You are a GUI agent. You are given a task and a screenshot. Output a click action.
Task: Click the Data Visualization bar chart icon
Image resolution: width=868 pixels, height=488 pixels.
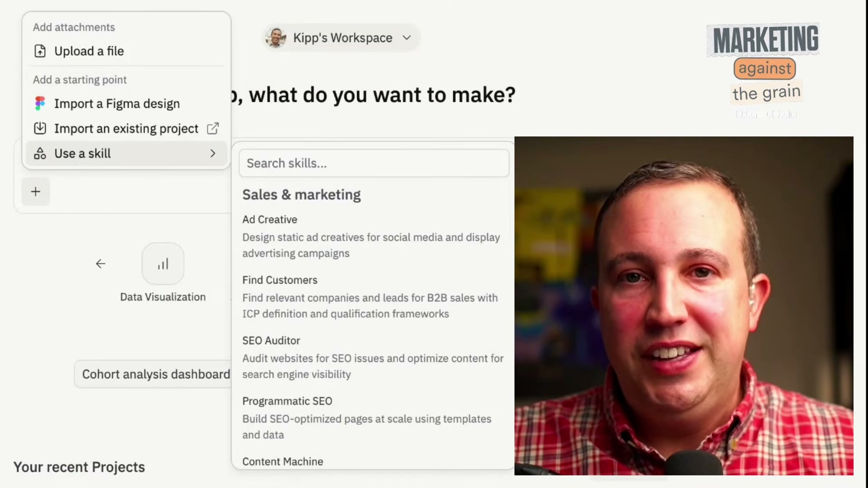click(x=163, y=263)
